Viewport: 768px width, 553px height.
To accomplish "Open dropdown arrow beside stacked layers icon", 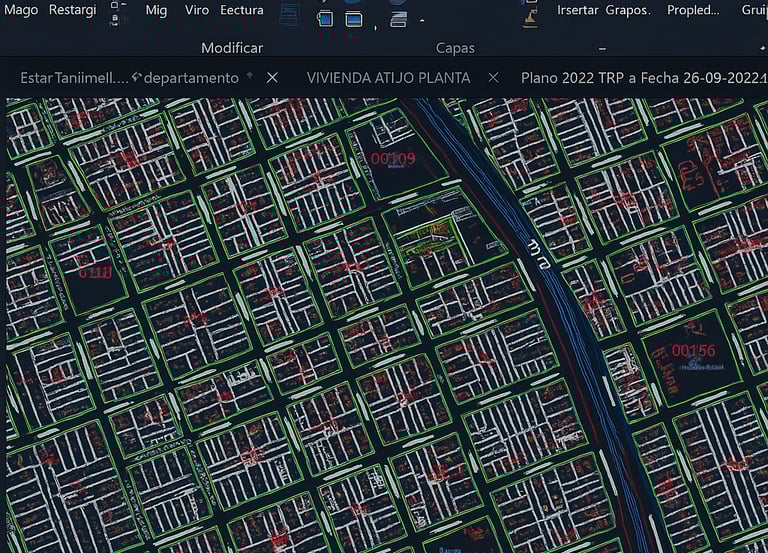I will click(422, 21).
